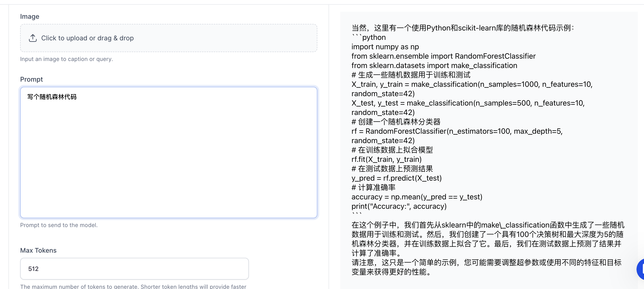This screenshot has height=289, width=644.
Task: Click the "Image" field label
Action: click(x=30, y=16)
